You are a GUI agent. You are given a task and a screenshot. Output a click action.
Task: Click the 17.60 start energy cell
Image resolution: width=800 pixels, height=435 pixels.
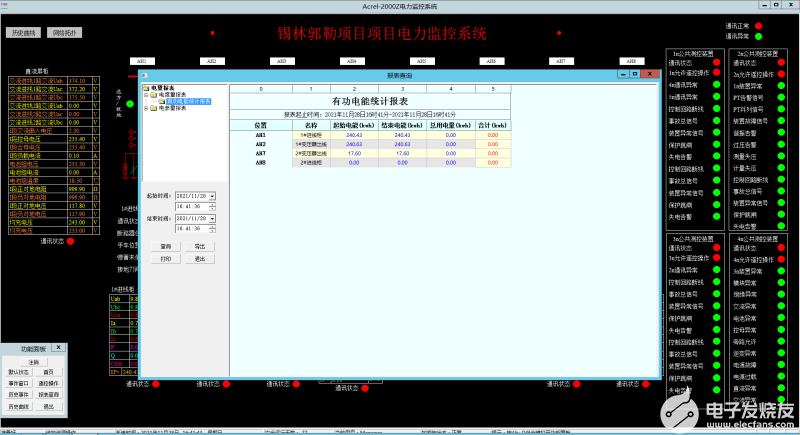point(354,153)
